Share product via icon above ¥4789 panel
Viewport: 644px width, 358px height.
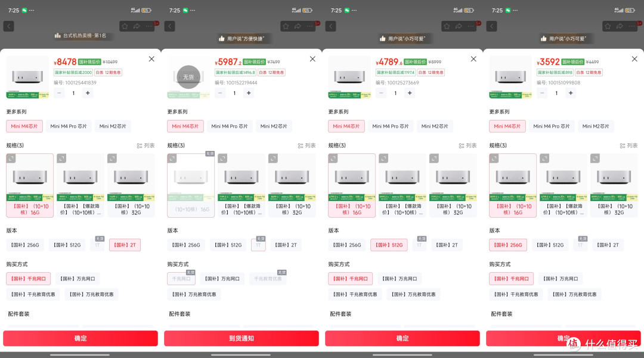[459, 26]
